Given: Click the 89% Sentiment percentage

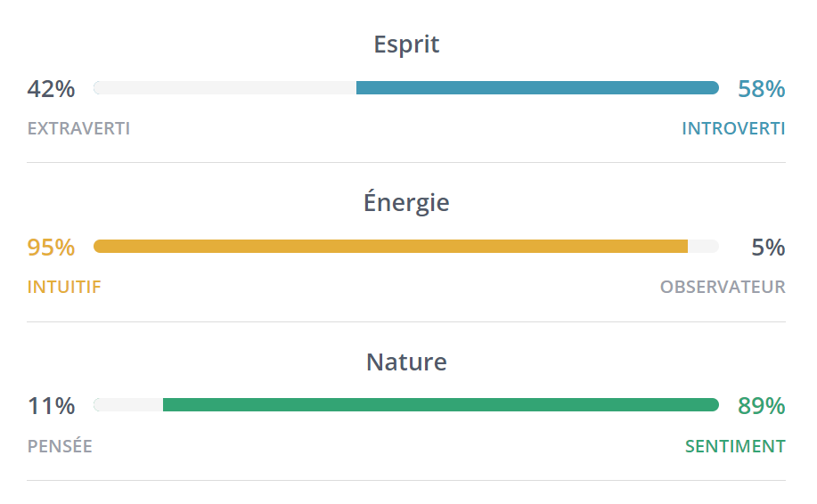Looking at the screenshot, I should (x=761, y=407).
